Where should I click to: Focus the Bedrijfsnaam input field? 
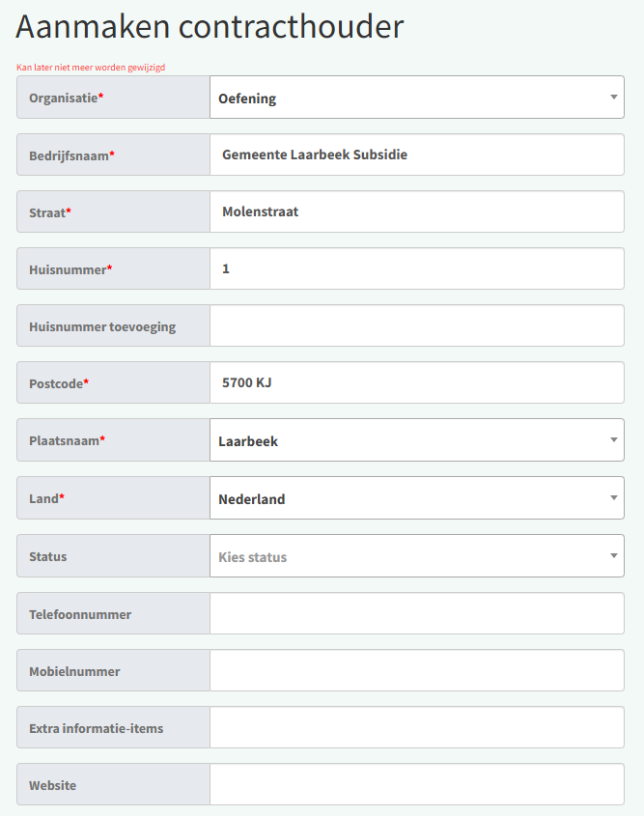[416, 155]
